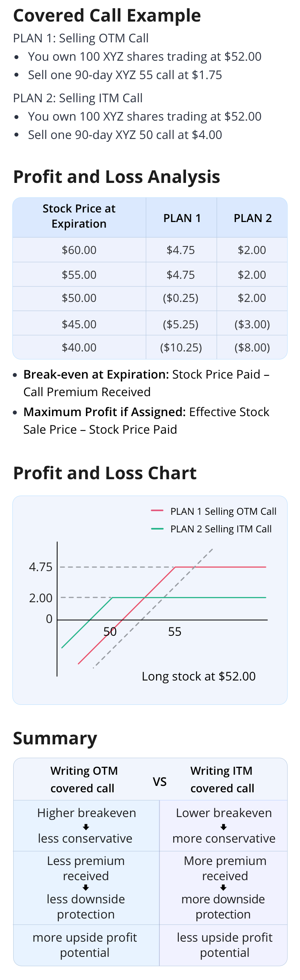Click the Long stock at $52.00 annotation

click(x=198, y=676)
